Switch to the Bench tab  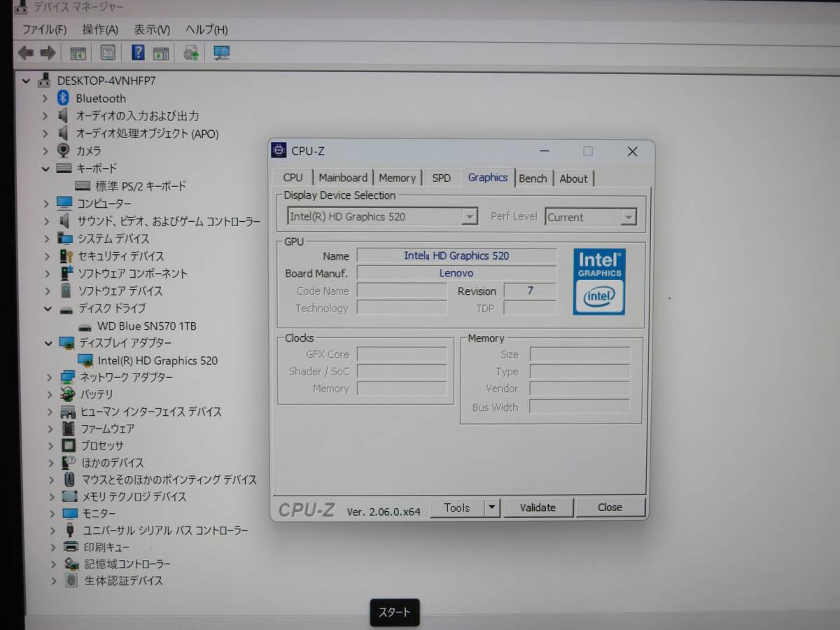533,178
